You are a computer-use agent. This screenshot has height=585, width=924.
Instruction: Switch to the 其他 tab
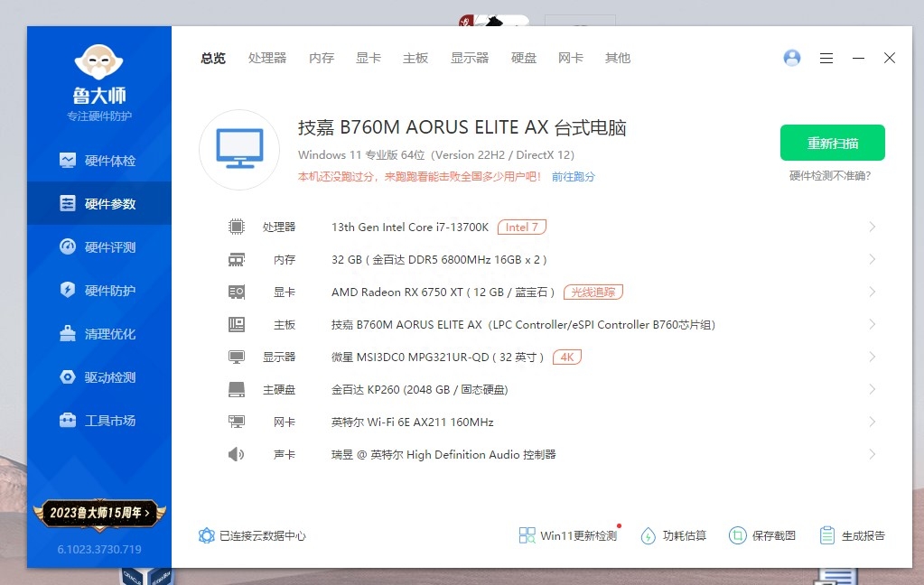pyautogui.click(x=618, y=58)
